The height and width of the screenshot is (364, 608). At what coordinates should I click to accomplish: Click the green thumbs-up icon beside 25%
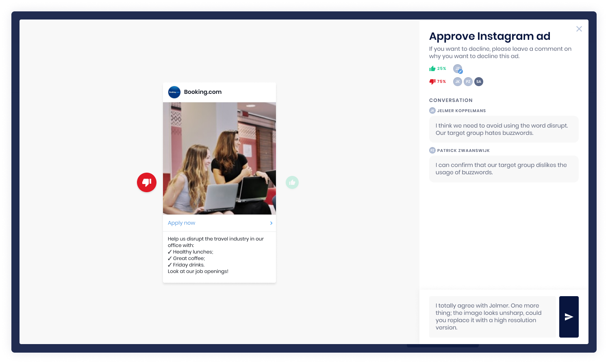click(432, 69)
